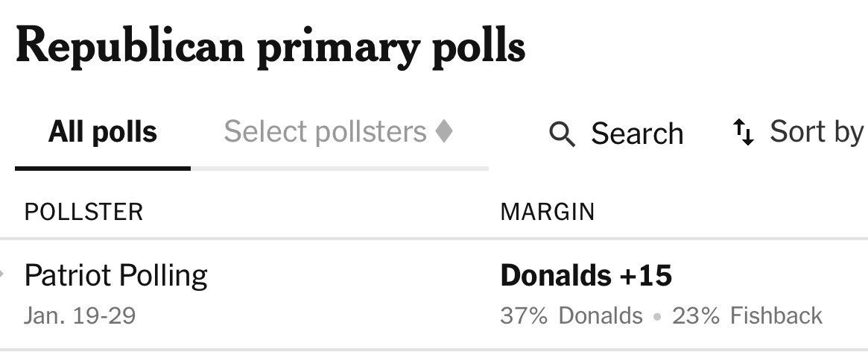The height and width of the screenshot is (352, 868).
Task: Select the Patriot Polling pollster name
Action: pyautogui.click(x=116, y=276)
